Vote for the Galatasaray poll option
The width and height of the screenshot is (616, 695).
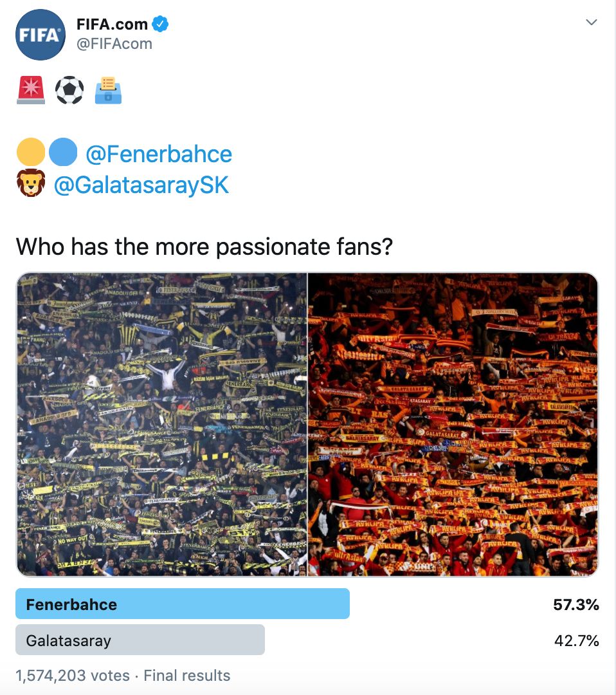point(140,640)
